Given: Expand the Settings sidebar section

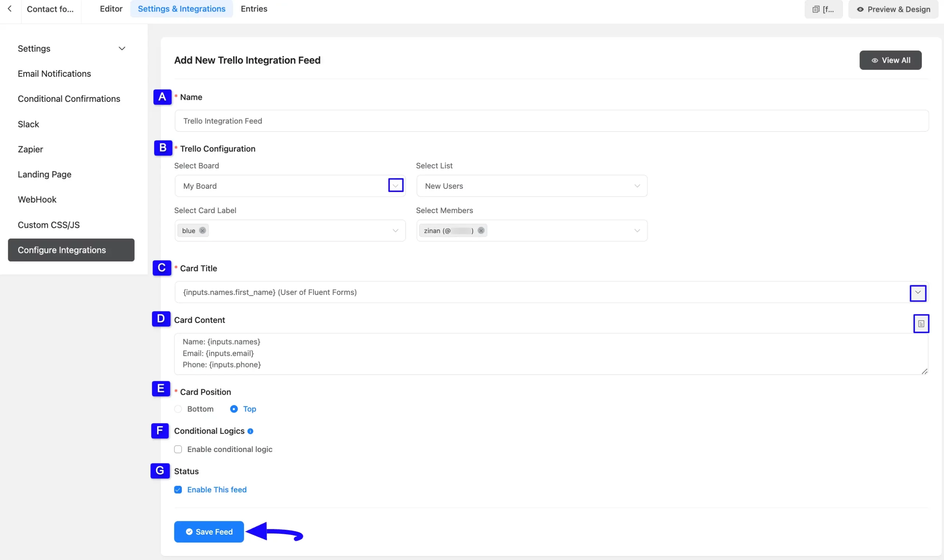Looking at the screenshot, I should click(x=71, y=48).
